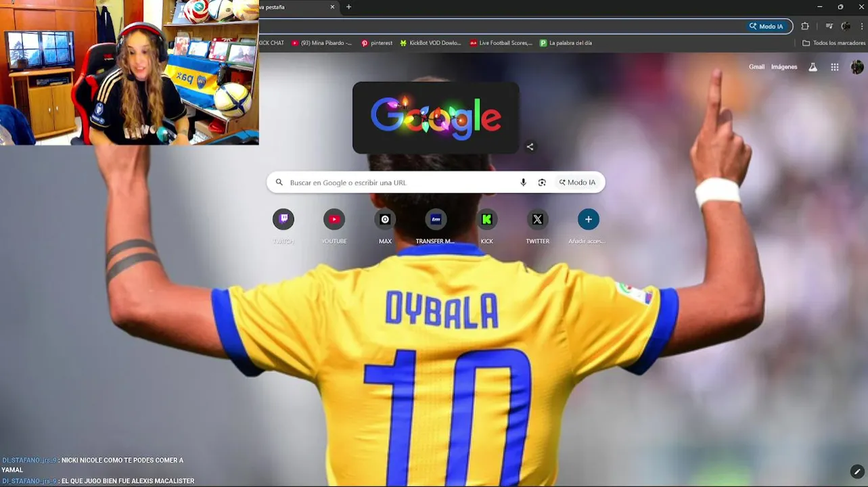Open Chrome three-dot menu
868x487 pixels.
point(861,26)
